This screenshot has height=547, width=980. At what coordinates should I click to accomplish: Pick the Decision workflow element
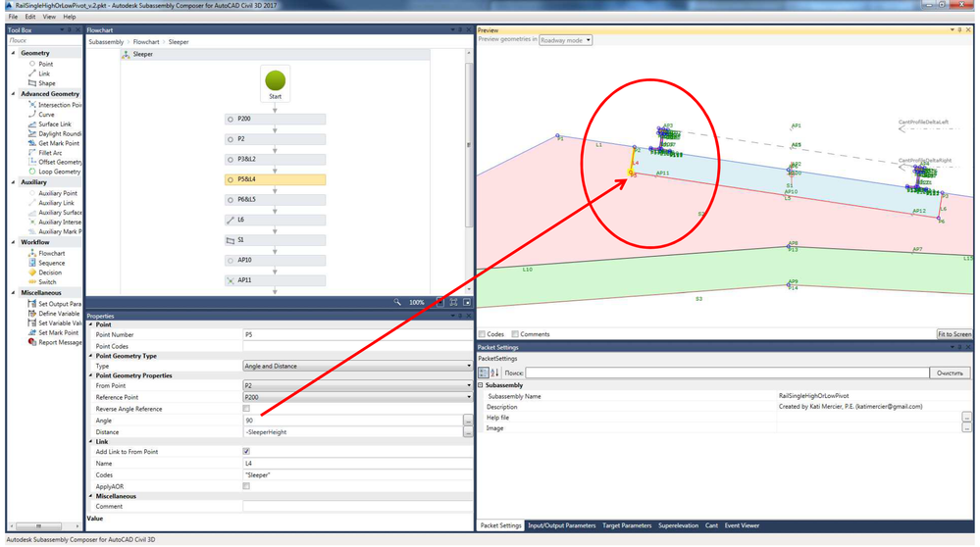pyautogui.click(x=45, y=273)
